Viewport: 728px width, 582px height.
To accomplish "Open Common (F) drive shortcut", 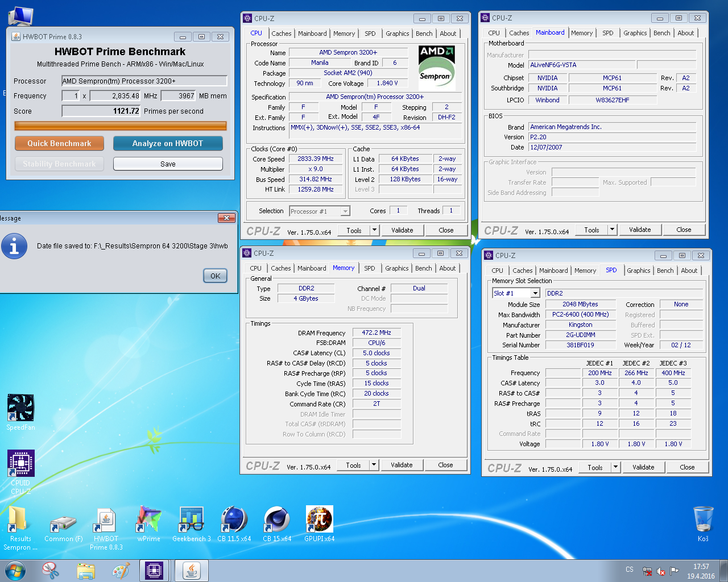I will click(63, 528).
